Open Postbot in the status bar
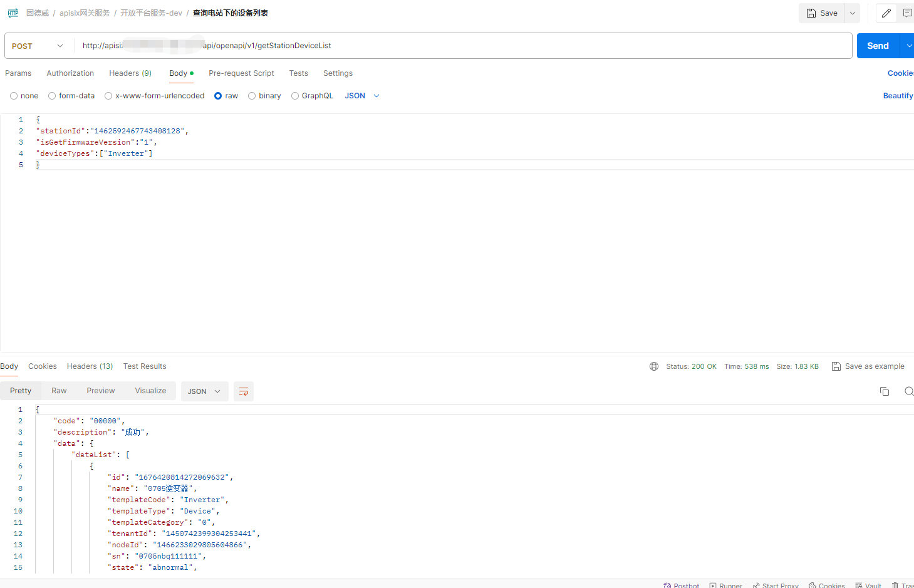914x588 pixels. [x=681, y=585]
